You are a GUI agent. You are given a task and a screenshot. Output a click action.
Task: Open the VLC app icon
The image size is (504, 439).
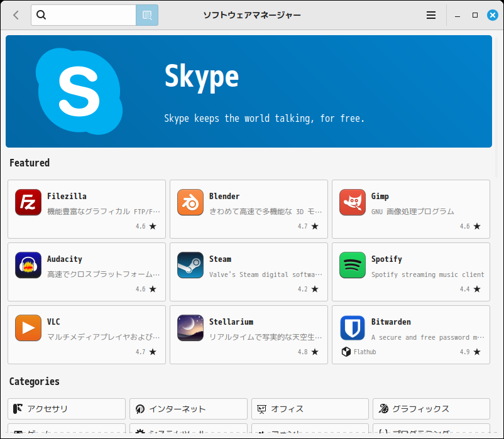pyautogui.click(x=28, y=328)
